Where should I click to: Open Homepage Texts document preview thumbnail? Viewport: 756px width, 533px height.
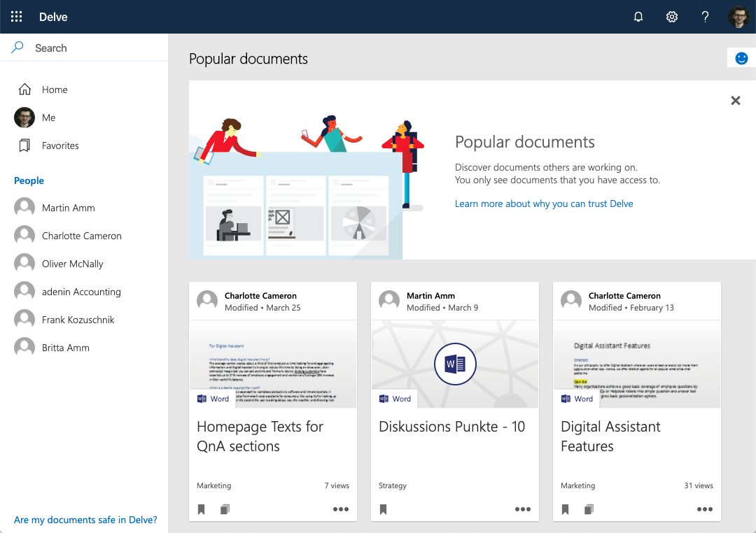click(273, 364)
